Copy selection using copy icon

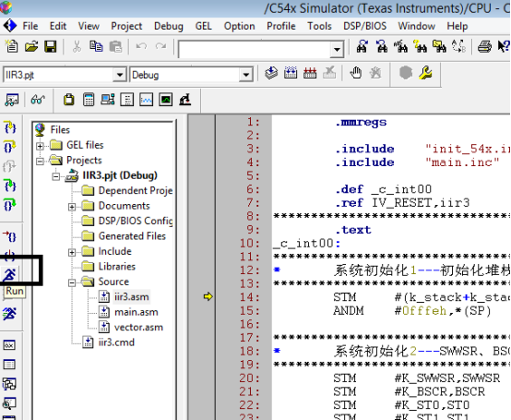[x=96, y=46]
